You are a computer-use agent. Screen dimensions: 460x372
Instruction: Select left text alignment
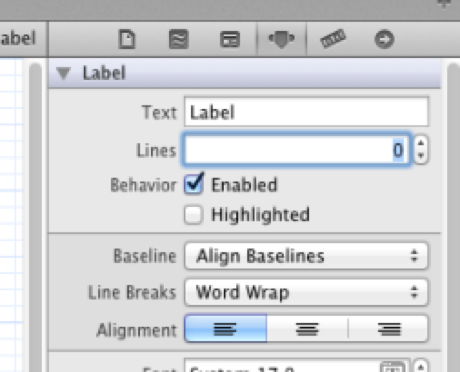pyautogui.click(x=226, y=329)
